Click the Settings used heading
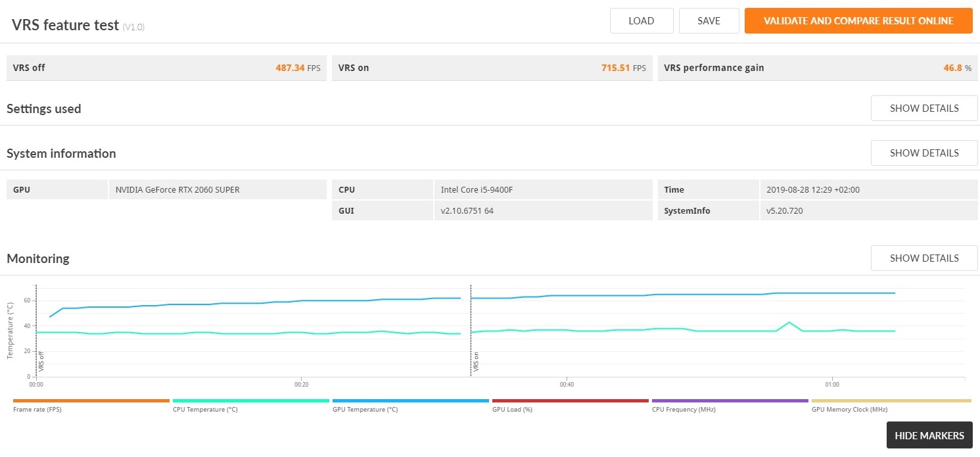The height and width of the screenshot is (457, 980). click(44, 108)
